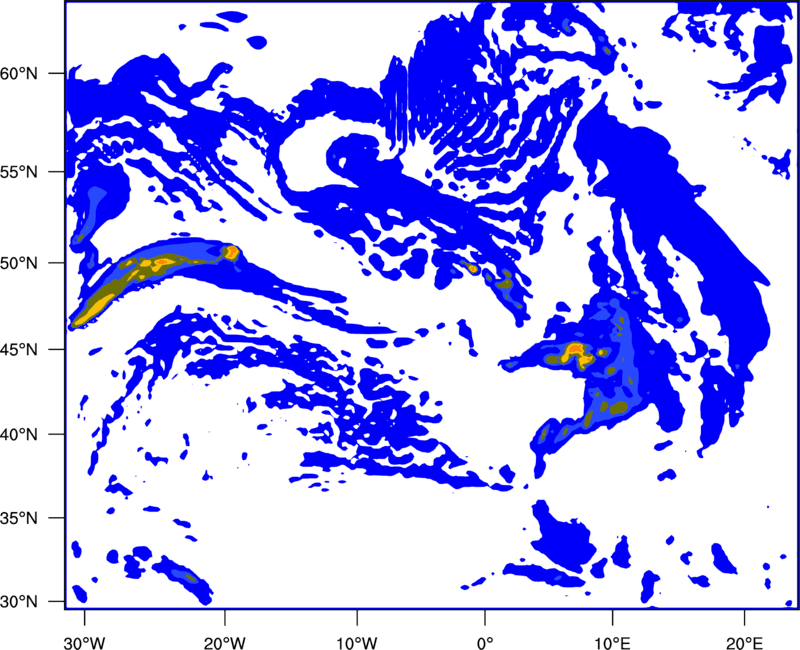Click the 35°N latitude label
Viewport: 800px width, 650px height.
tap(19, 518)
